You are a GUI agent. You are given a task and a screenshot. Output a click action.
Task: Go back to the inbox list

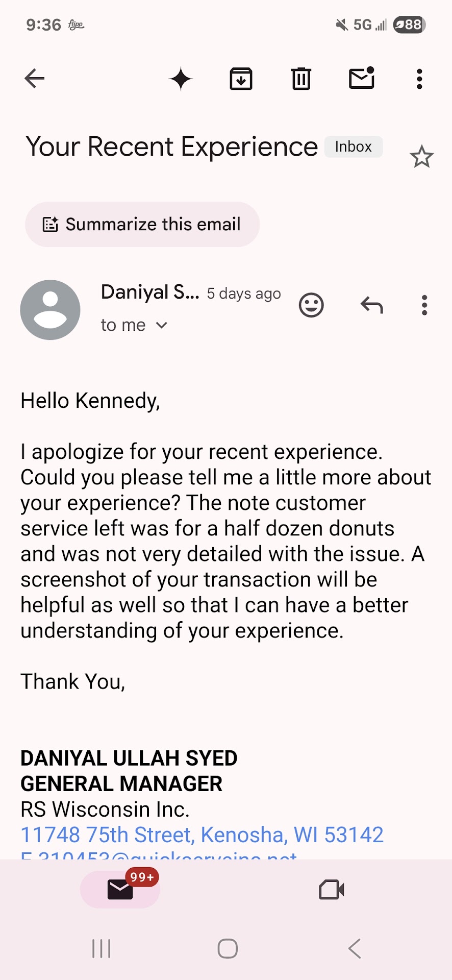click(x=35, y=79)
